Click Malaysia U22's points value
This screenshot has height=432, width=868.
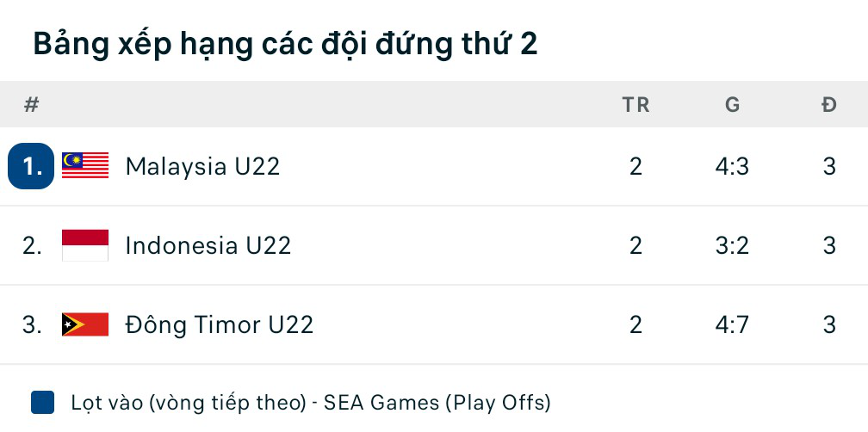(829, 166)
